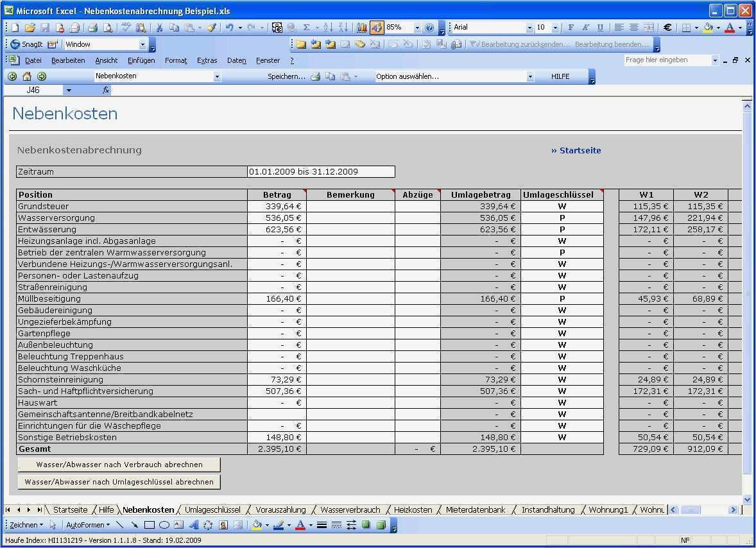The height and width of the screenshot is (548, 756).
Task: Select the AutoSum icon
Action: 306,27
